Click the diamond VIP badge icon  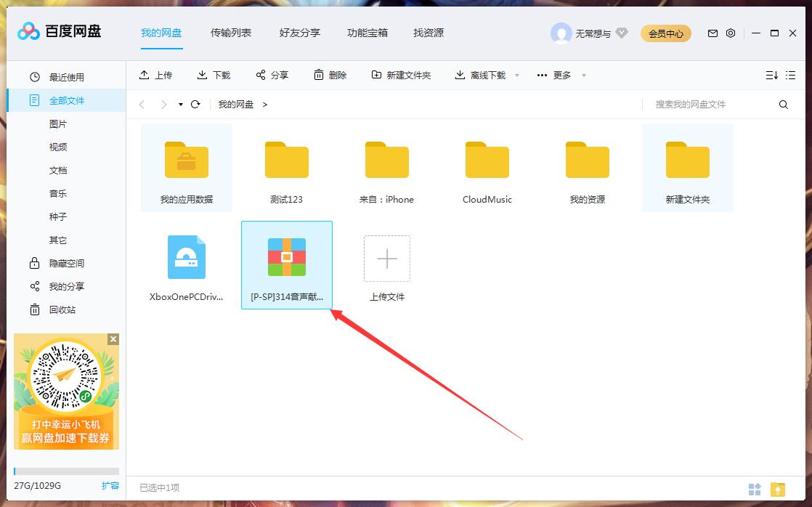point(622,33)
